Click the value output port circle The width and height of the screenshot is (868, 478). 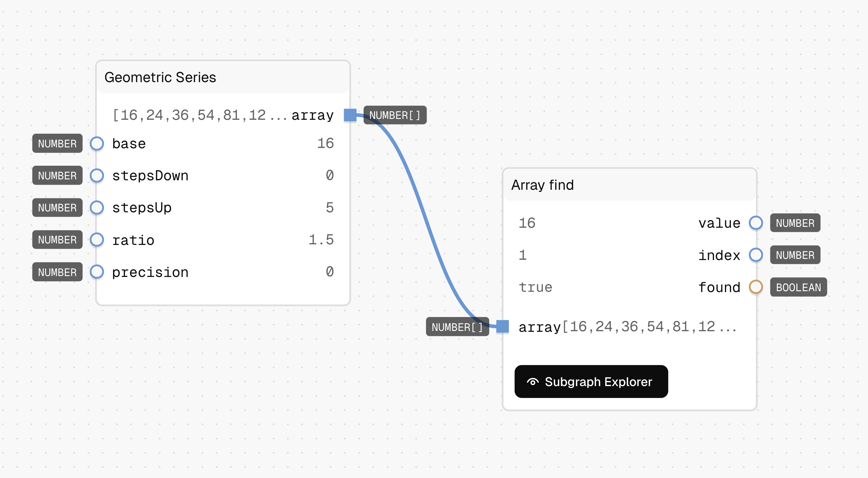pyautogui.click(x=756, y=223)
